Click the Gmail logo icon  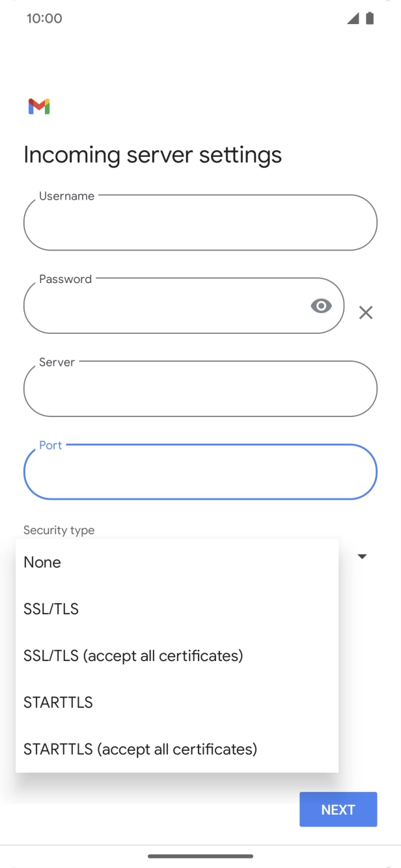[39, 106]
